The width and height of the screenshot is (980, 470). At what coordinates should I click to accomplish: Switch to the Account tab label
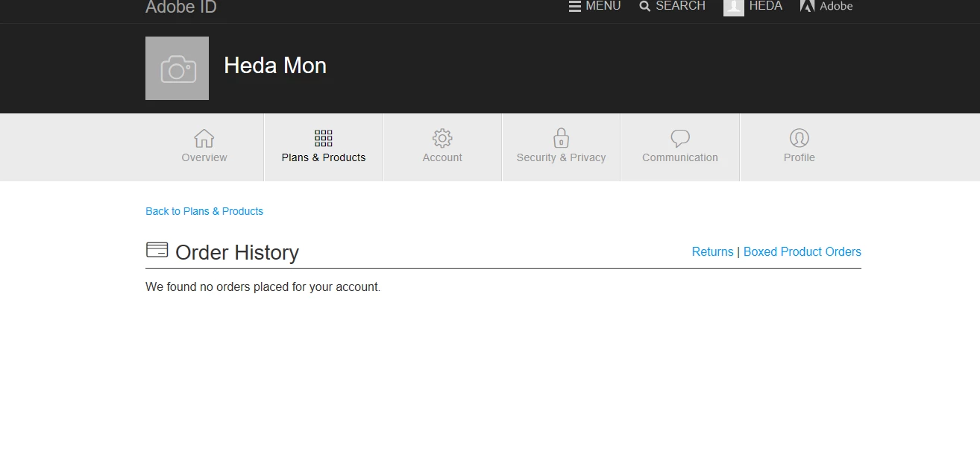tap(442, 157)
